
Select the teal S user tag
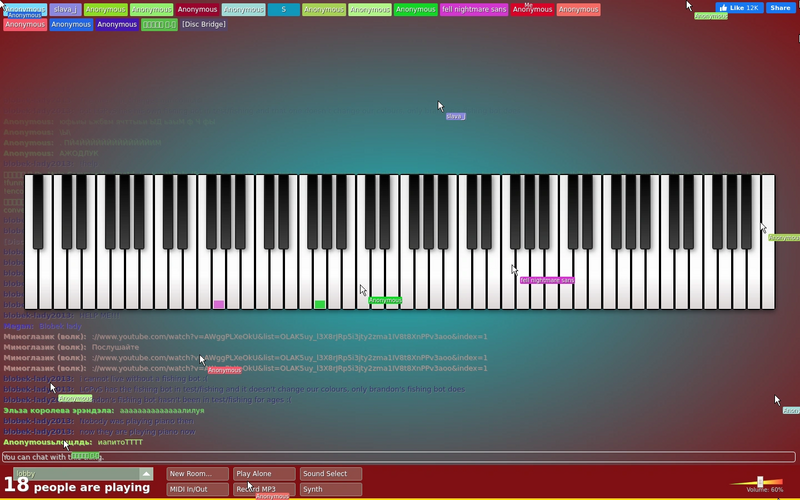pyautogui.click(x=284, y=10)
